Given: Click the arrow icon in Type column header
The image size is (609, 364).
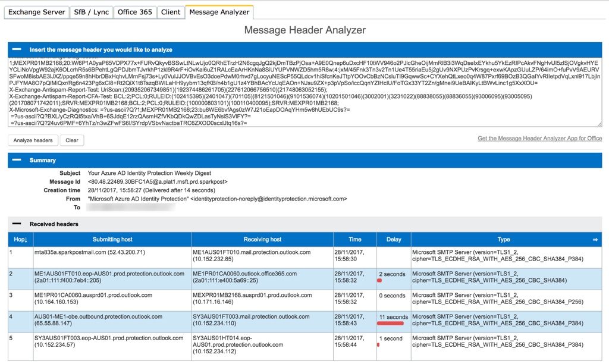Looking at the screenshot, I should coord(595,240).
